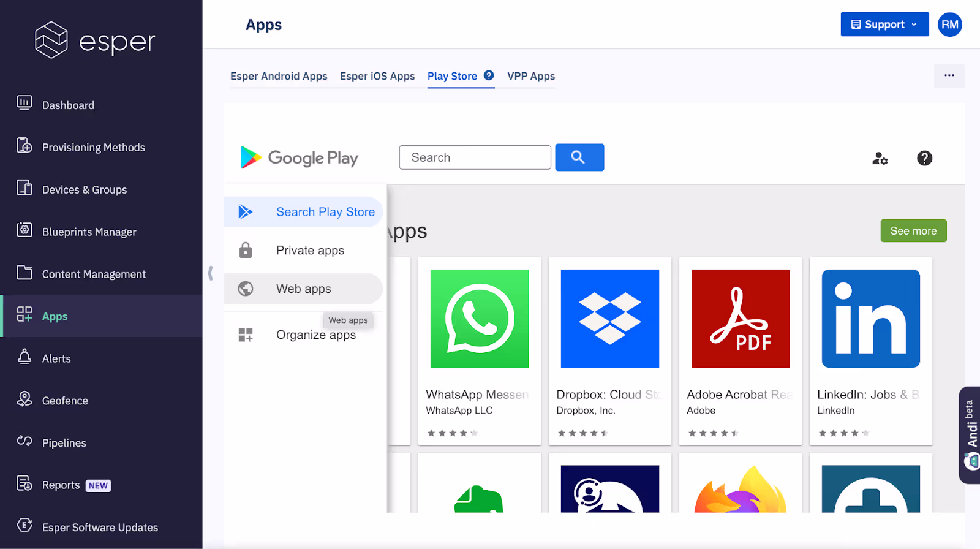Open the Adobe Acrobat Reader app card

pyautogui.click(x=741, y=351)
